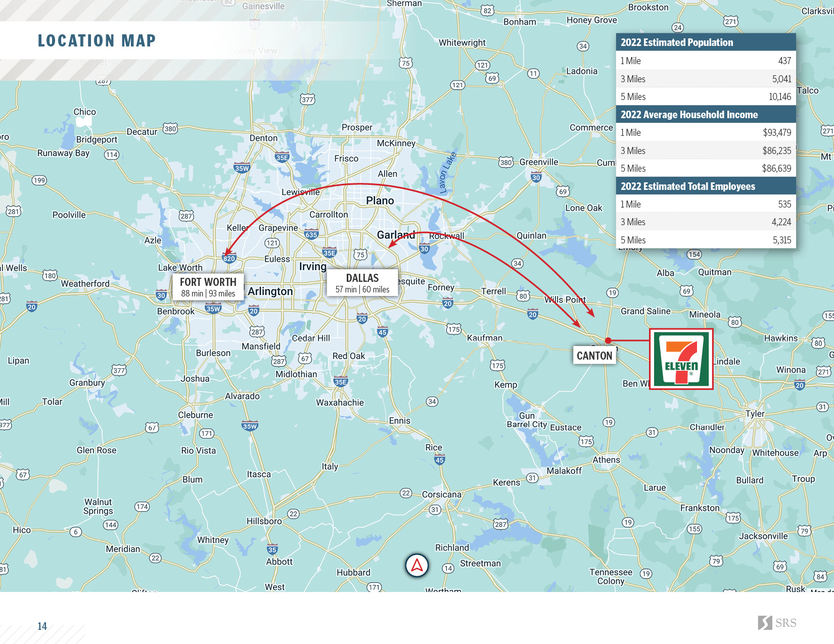
Task: Click the Arlington city label
Action: point(270,291)
